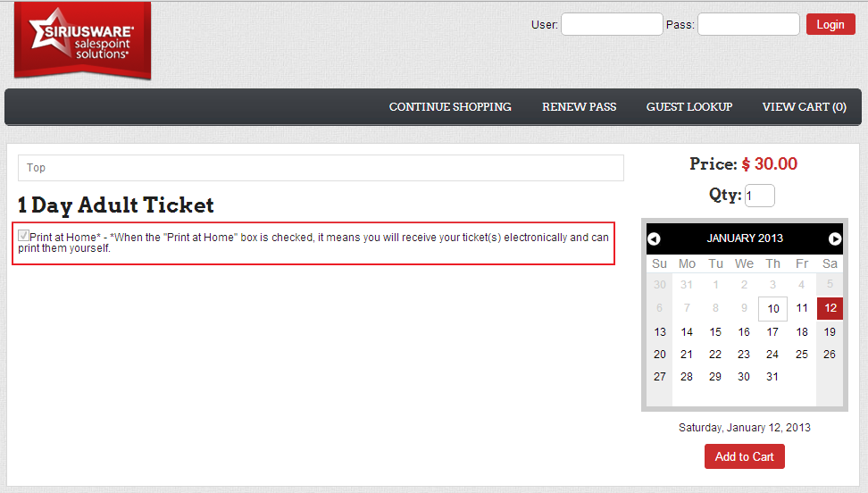Click the Add to Cart button
868x493 pixels.
pyautogui.click(x=745, y=456)
